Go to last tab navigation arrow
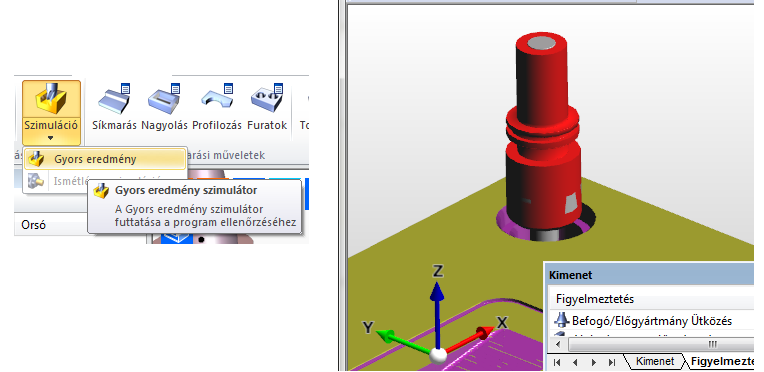This screenshot has width=764, height=372. pyautogui.click(x=612, y=362)
